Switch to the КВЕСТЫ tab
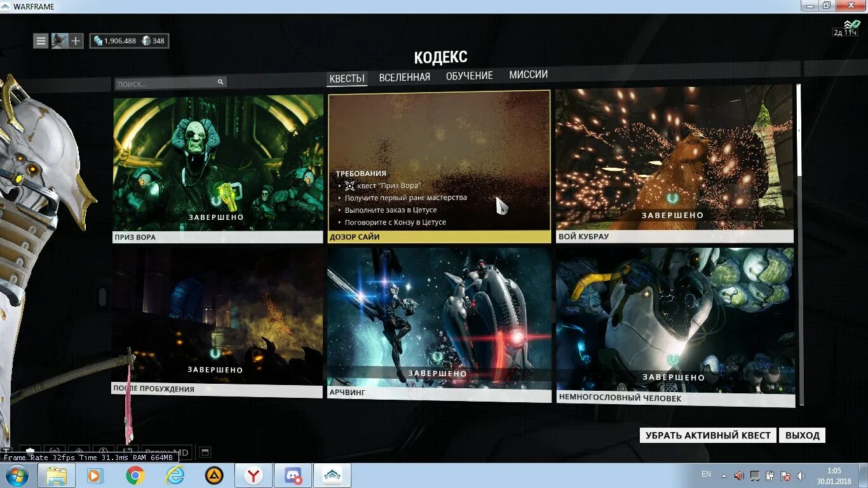This screenshot has height=488, width=868. pyautogui.click(x=347, y=79)
